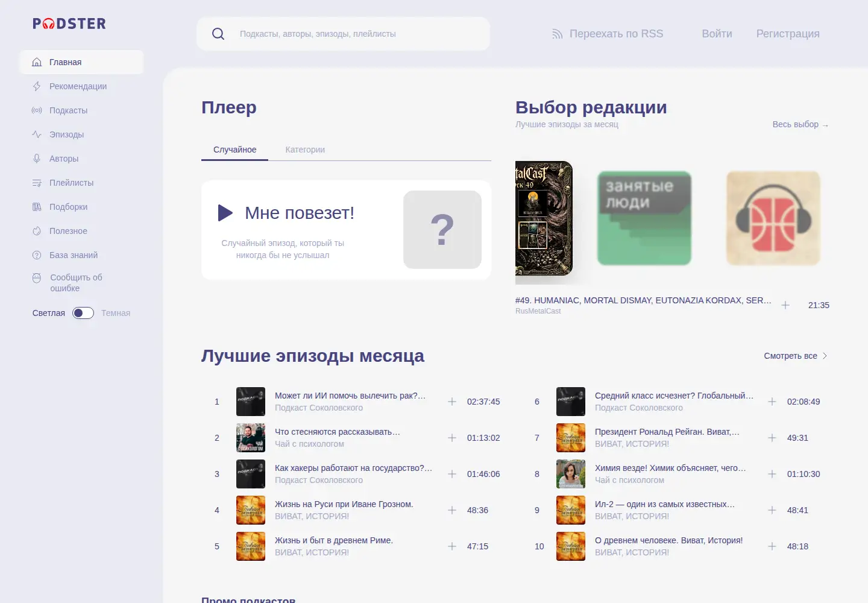Viewport: 868px width, 603px height.
Task: Click the books icon for Подборки
Action: pyautogui.click(x=37, y=207)
